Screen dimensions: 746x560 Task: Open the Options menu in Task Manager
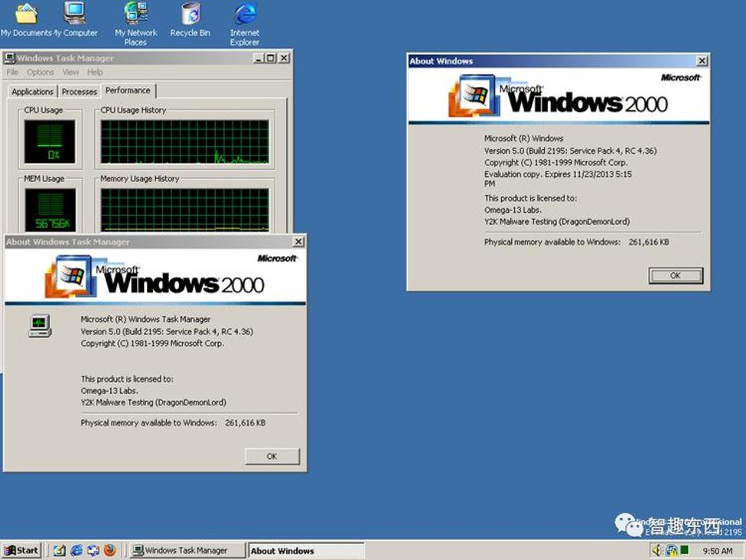point(41,73)
